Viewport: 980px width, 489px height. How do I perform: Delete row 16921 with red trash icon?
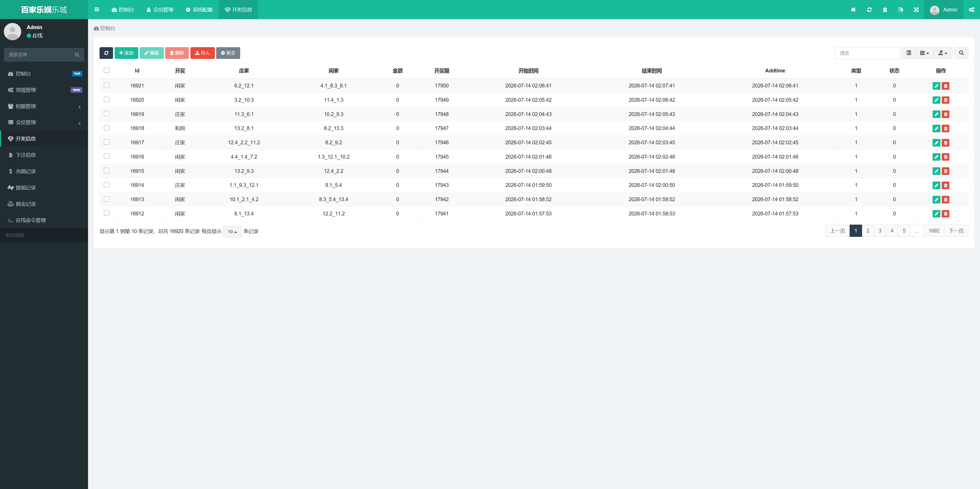945,86
